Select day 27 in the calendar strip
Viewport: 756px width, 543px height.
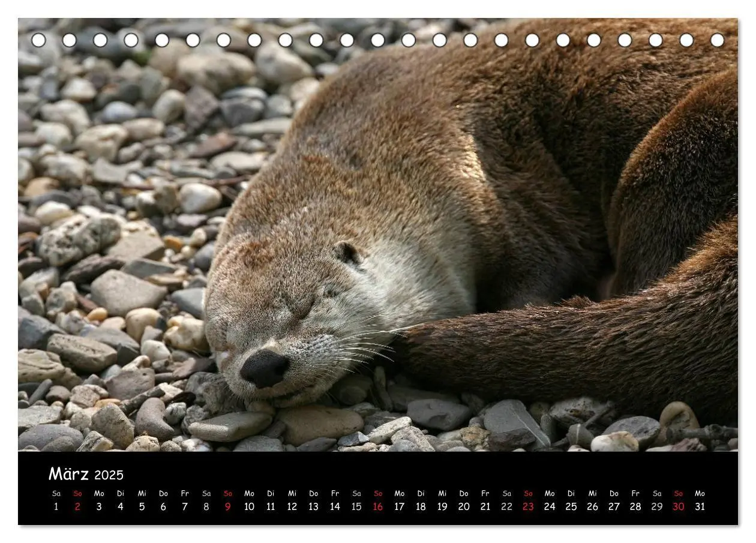(x=614, y=506)
